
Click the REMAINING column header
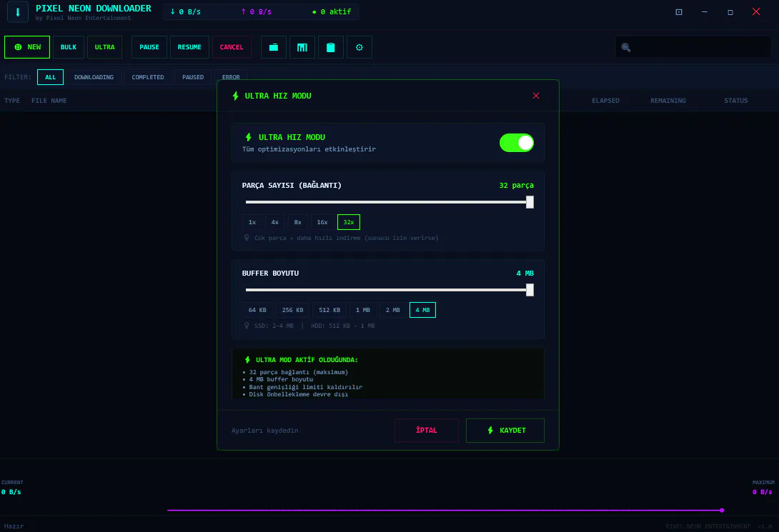(668, 101)
